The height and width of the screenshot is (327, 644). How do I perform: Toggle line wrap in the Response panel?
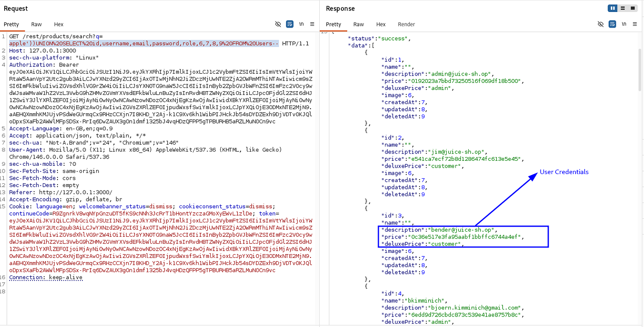[x=612, y=24]
